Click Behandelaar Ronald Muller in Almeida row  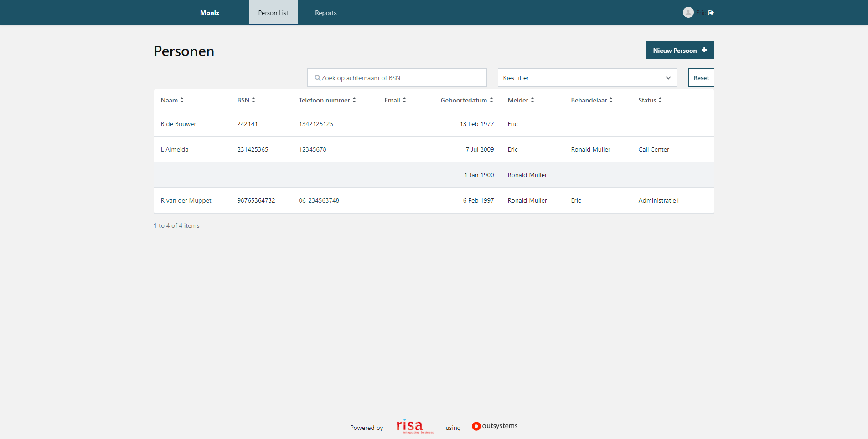coord(591,149)
